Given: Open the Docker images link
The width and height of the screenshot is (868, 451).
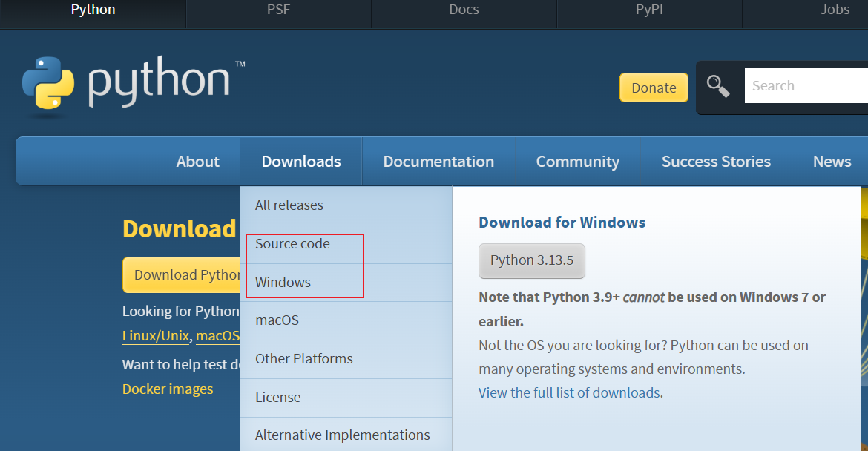Looking at the screenshot, I should click(168, 389).
